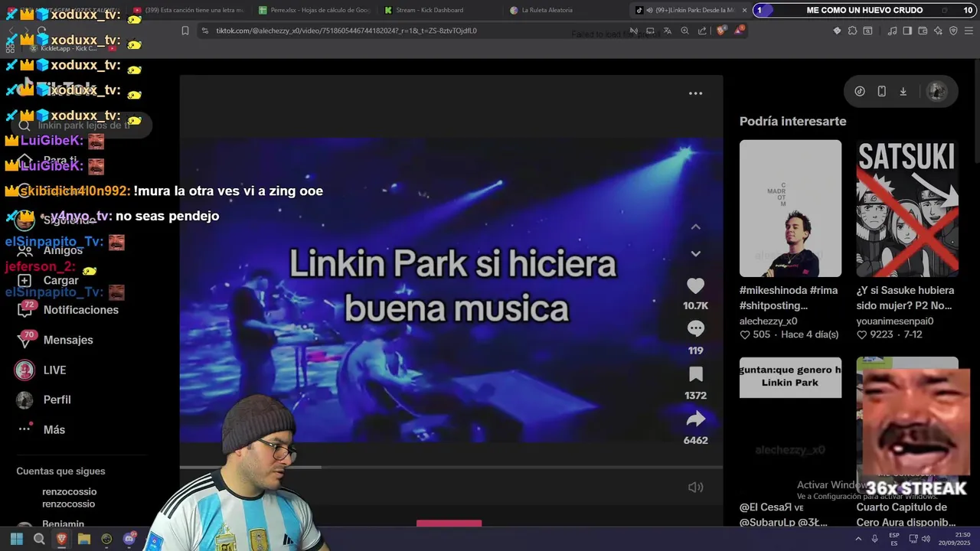Click the bookmark icon left of the URL
Image resolution: width=980 pixels, height=551 pixels.
tap(185, 31)
